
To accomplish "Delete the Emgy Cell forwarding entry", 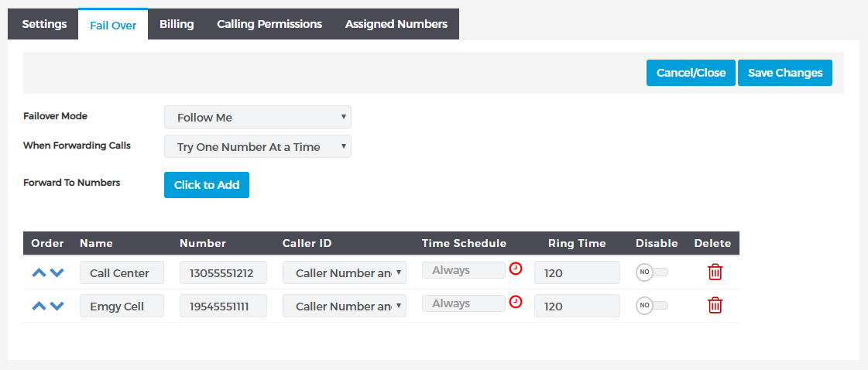I will (x=715, y=305).
